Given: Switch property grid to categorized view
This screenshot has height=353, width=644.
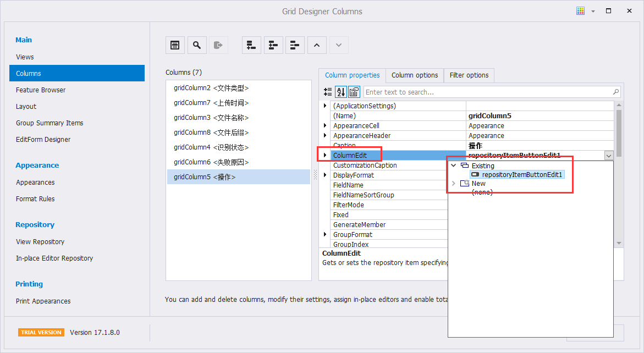Looking at the screenshot, I should click(x=327, y=92).
